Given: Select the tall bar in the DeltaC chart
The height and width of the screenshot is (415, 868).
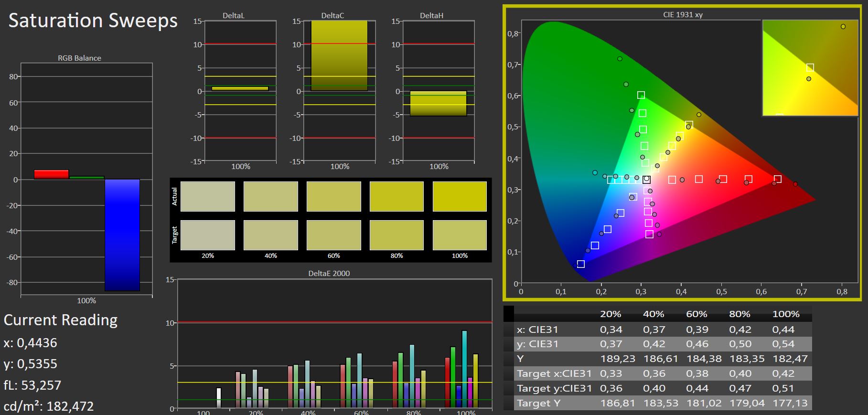Looking at the screenshot, I should tap(339, 56).
